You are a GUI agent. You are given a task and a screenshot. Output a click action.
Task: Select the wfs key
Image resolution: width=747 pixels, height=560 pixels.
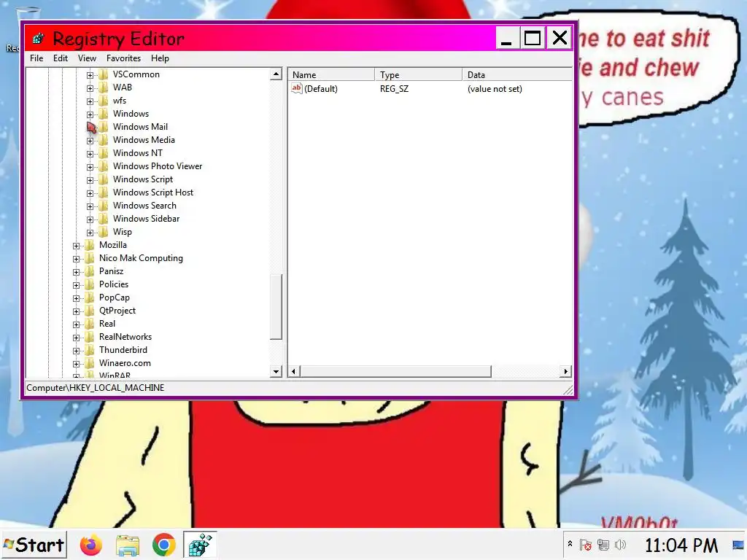120,101
